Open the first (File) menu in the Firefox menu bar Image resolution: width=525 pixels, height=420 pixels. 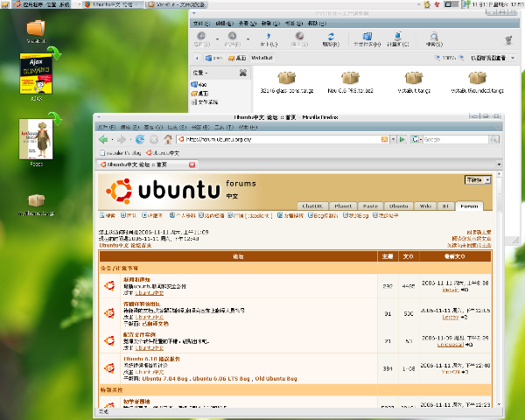point(107,127)
